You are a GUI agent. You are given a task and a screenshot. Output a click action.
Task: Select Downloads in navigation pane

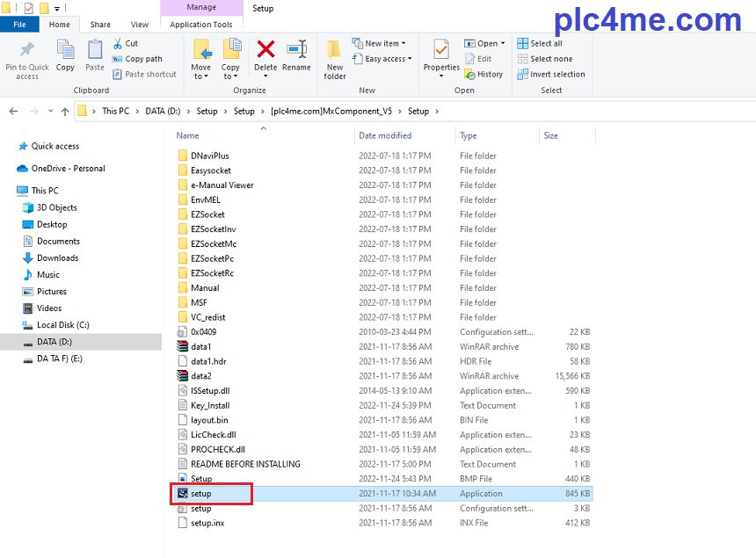tap(57, 257)
